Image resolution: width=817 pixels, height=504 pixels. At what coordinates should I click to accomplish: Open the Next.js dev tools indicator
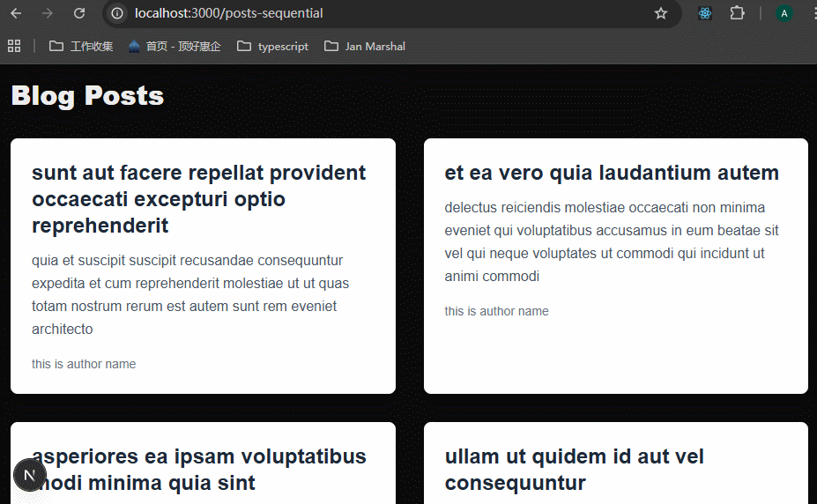(x=29, y=475)
